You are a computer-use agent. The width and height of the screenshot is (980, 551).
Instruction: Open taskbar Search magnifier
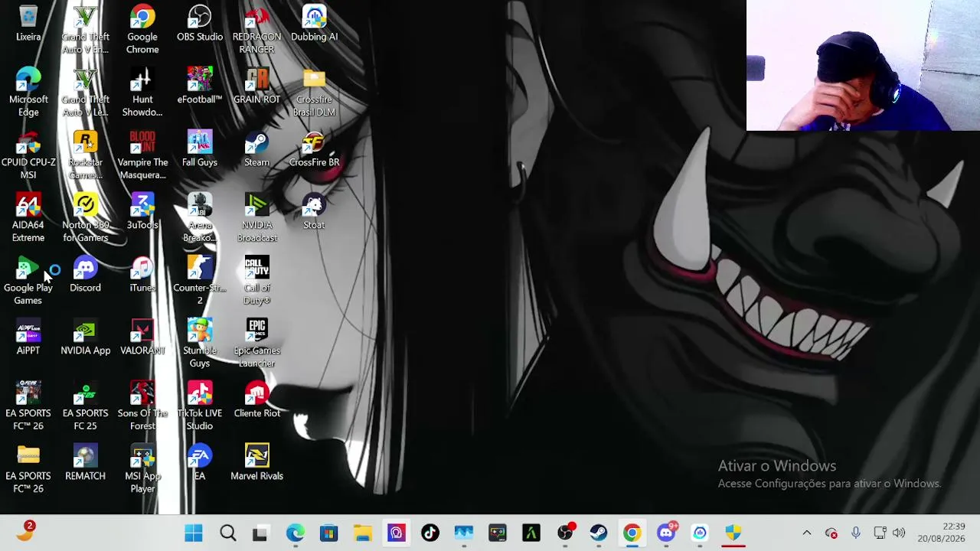click(227, 533)
